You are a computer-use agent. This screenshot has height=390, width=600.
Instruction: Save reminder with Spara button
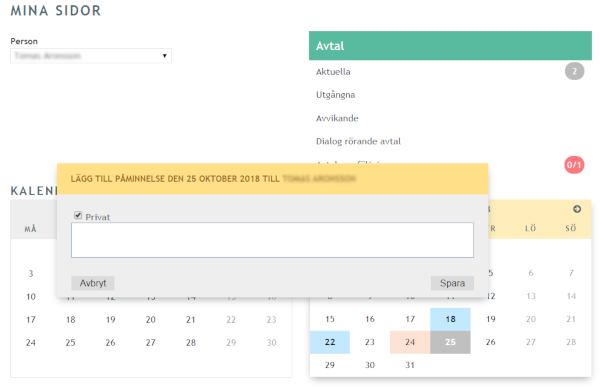(452, 283)
